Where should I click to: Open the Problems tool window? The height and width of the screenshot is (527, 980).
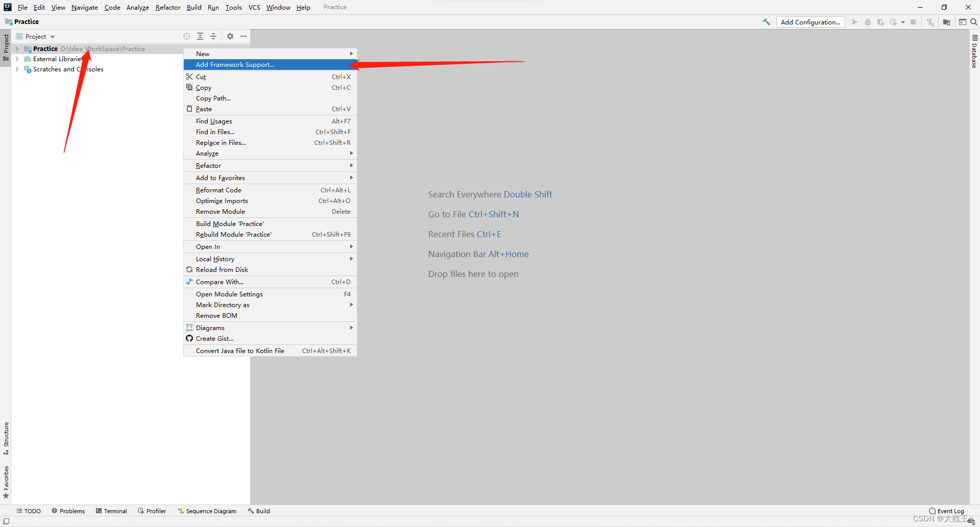(68, 511)
